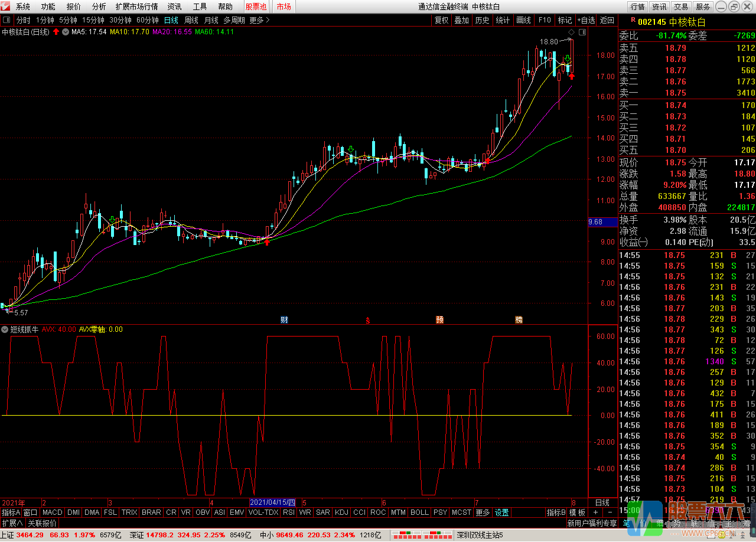The image size is (756, 542).
Task: Click the green down-arrow signal near 18.80 high
Action: (567, 58)
